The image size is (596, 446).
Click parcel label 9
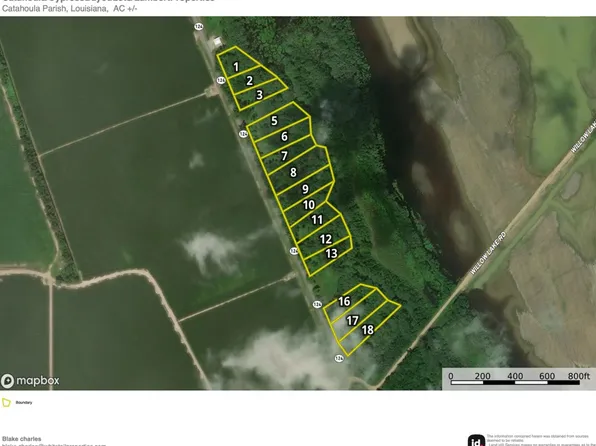pyautogui.click(x=305, y=189)
